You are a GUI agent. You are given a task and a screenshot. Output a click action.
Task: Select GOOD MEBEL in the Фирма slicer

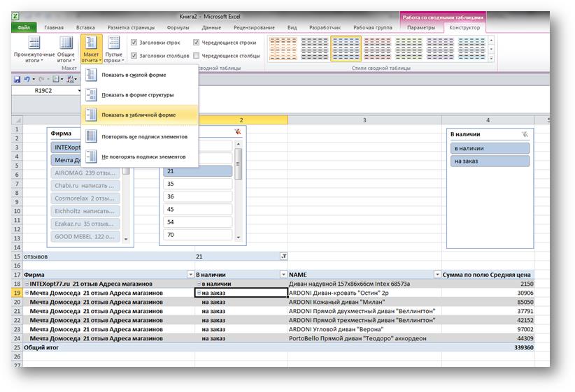click(x=85, y=237)
